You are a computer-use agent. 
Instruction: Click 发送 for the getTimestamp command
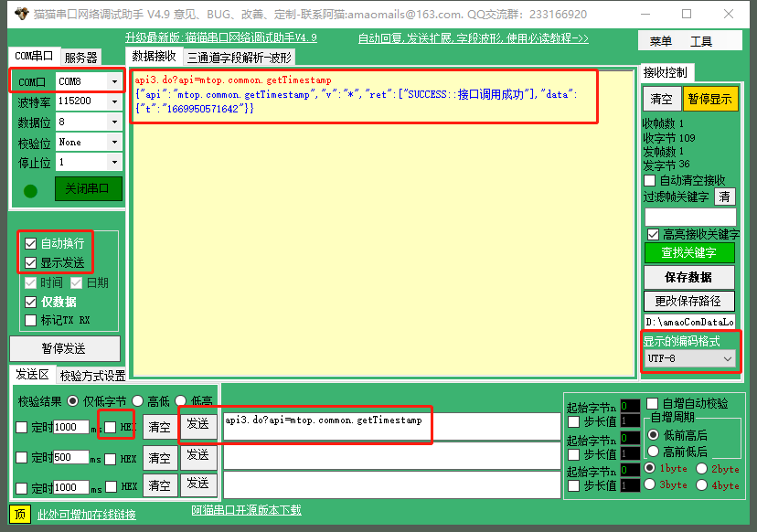click(198, 424)
